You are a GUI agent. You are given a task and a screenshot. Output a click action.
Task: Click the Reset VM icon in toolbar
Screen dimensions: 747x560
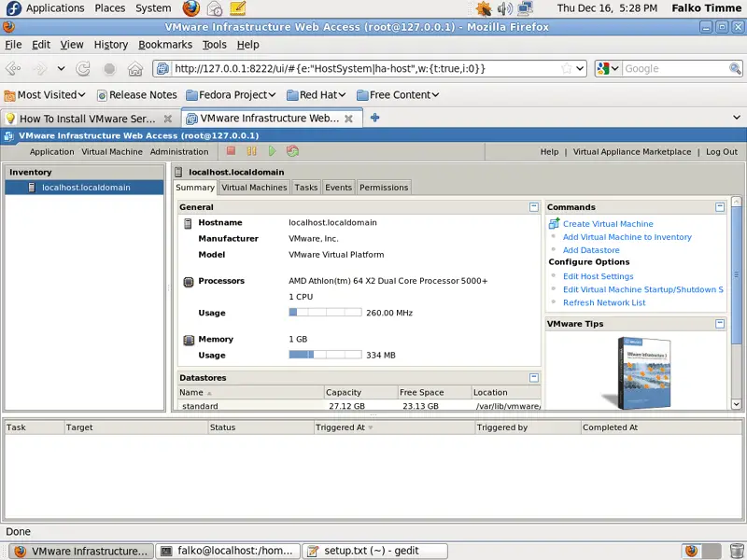(x=292, y=151)
